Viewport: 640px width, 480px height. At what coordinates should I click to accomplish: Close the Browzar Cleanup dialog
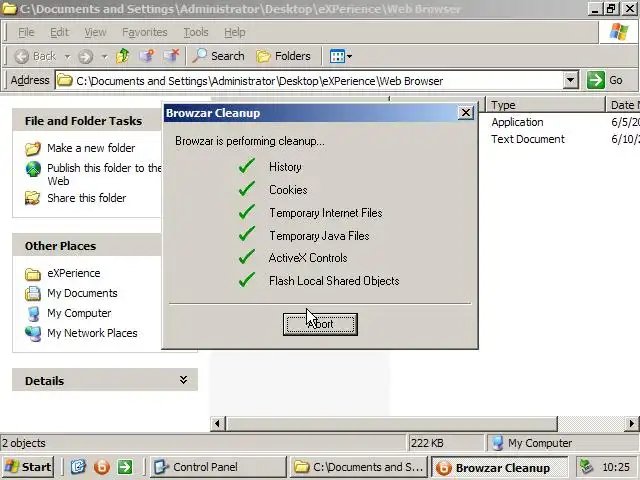465,112
